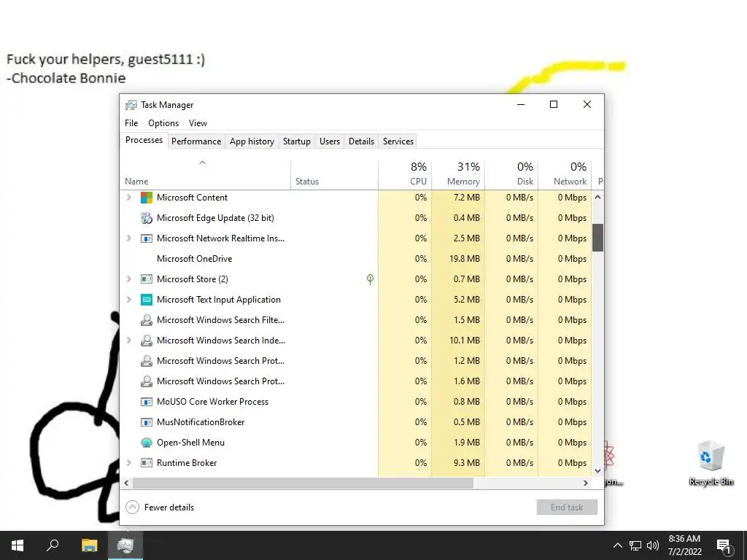Image resolution: width=747 pixels, height=560 pixels.
Task: Open the Recycle Bin desktop icon
Action: (x=711, y=462)
